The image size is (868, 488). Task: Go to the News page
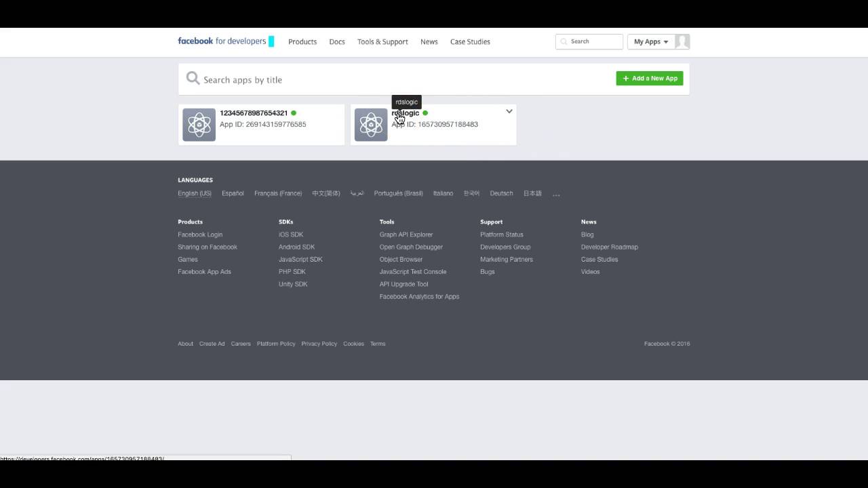pyautogui.click(x=429, y=42)
